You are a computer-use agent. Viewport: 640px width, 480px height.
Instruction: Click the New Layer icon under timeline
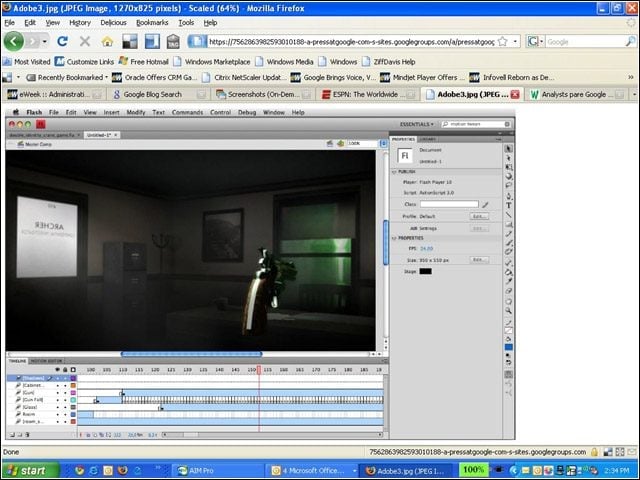click(x=12, y=435)
